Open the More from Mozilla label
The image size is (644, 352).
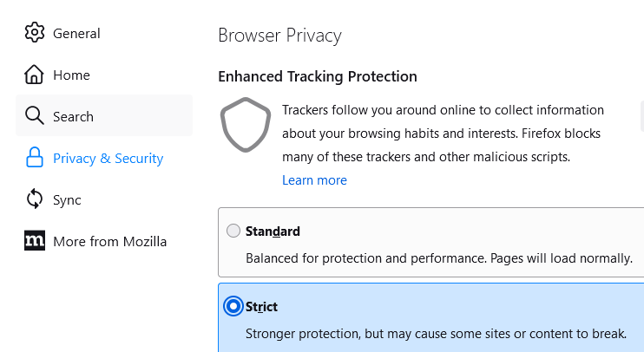[x=109, y=241]
